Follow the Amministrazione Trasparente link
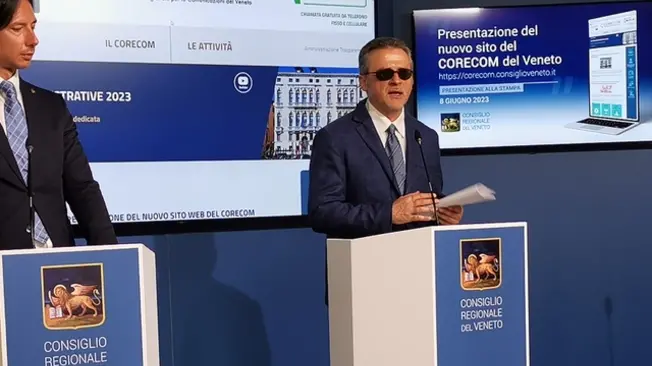 tap(331, 49)
